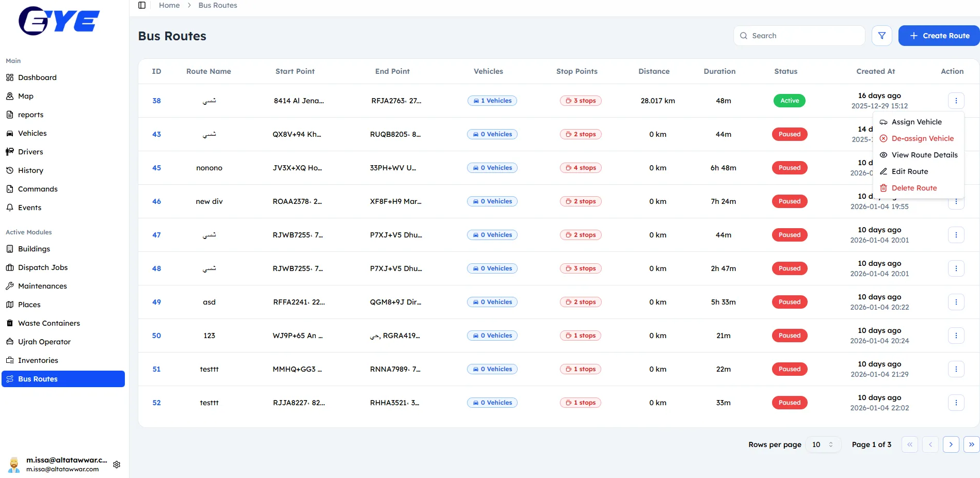Toggle the sidebar panel icon
The width and height of the screenshot is (980, 478).
click(142, 5)
